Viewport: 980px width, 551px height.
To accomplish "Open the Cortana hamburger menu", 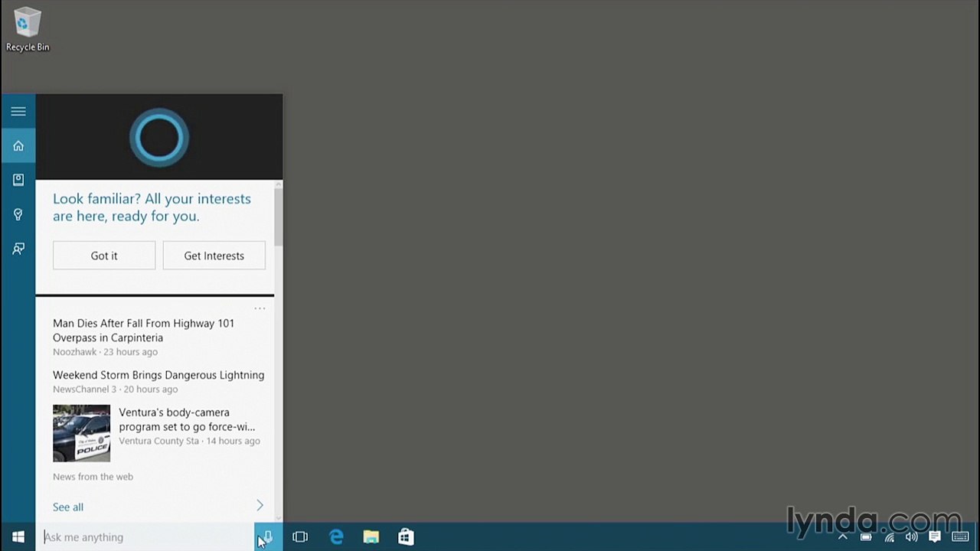I will 18,112.
